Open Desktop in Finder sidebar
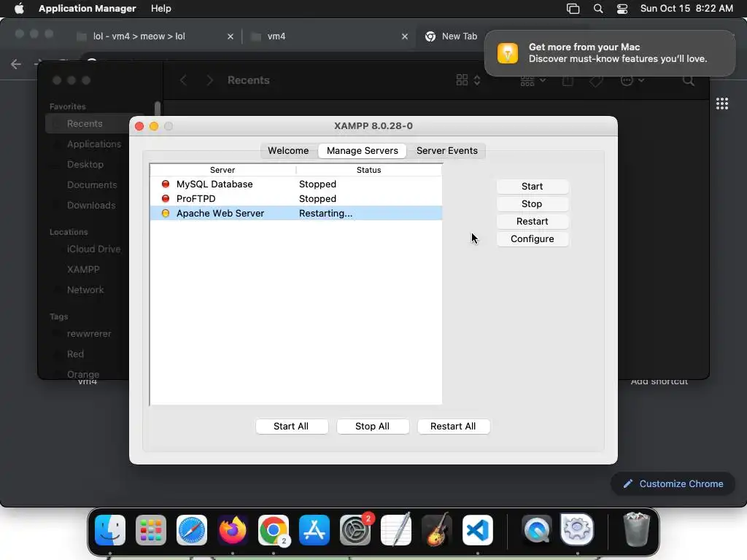 [85, 165]
